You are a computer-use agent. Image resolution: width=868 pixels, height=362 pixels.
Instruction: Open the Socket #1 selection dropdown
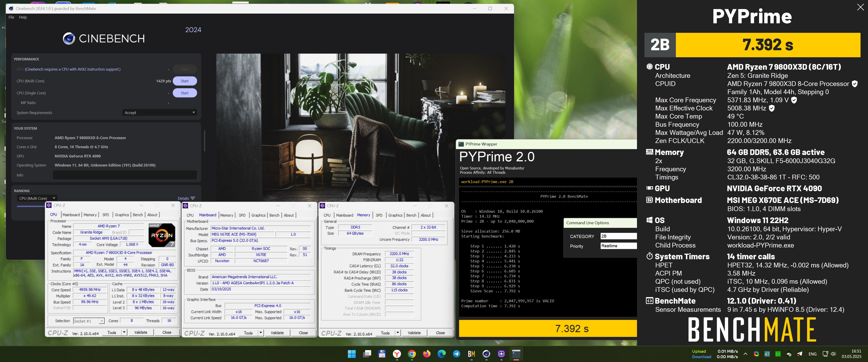coord(89,321)
